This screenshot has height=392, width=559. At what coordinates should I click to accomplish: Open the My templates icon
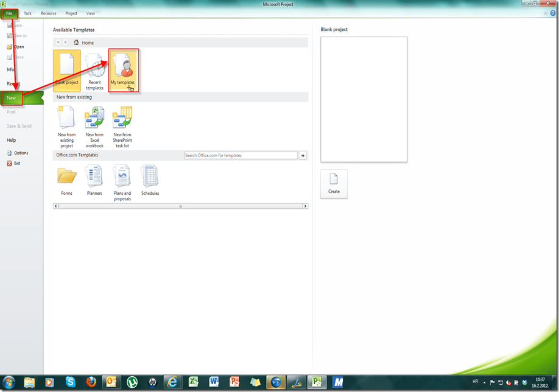point(124,69)
